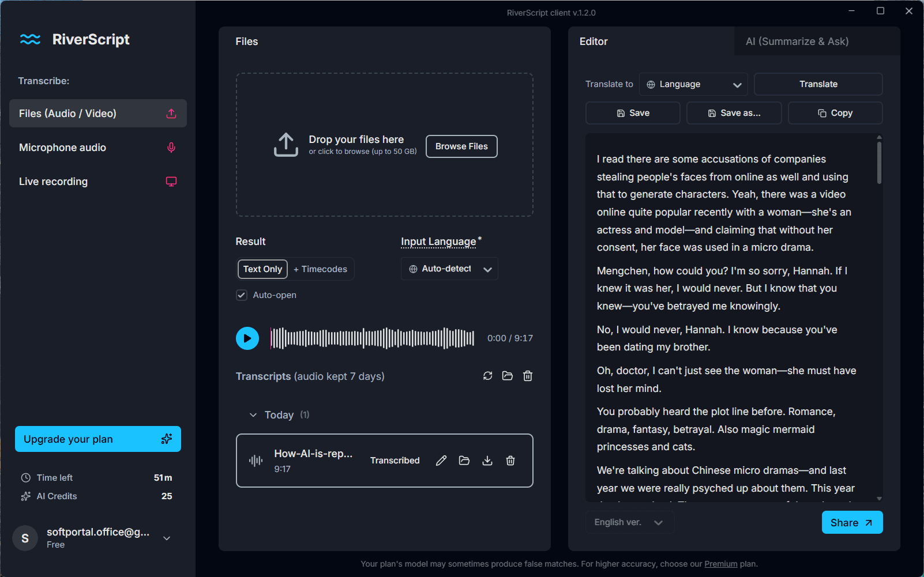This screenshot has width=924, height=577.
Task: Download the How-AI-is-rep transcript
Action: click(x=487, y=461)
